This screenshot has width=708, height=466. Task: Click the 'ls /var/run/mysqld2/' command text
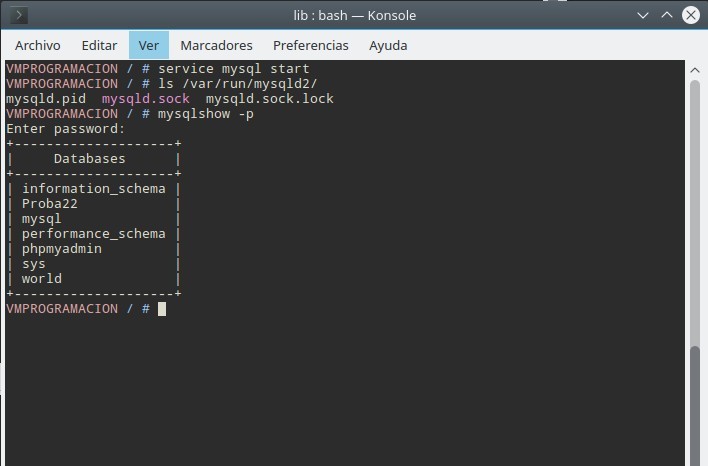coord(238,84)
